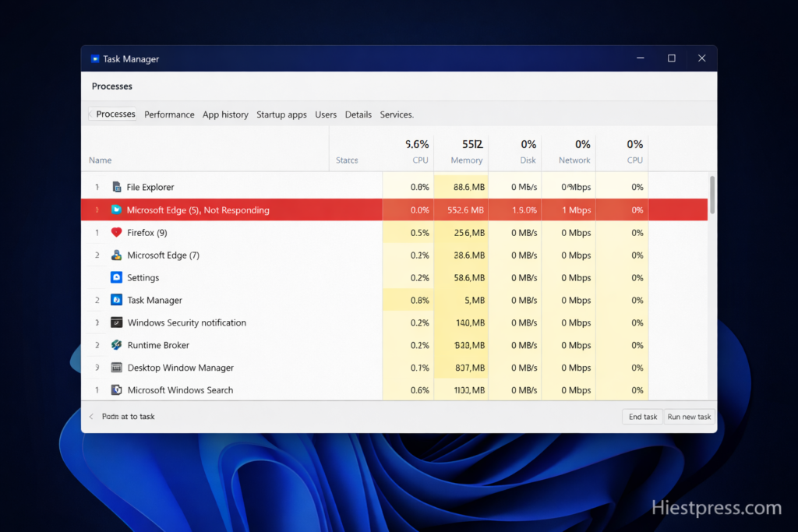Click the Microsoft Edge (7) process icon
Screen dimensions: 798x532
click(x=117, y=255)
